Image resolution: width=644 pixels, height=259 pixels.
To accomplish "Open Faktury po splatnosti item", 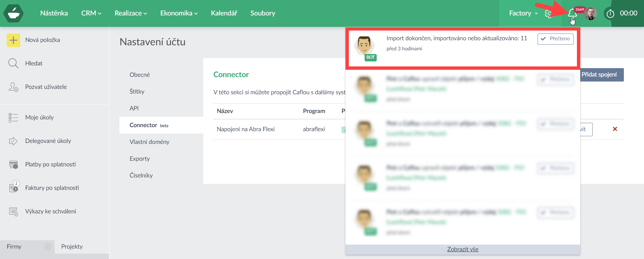I will (52, 188).
